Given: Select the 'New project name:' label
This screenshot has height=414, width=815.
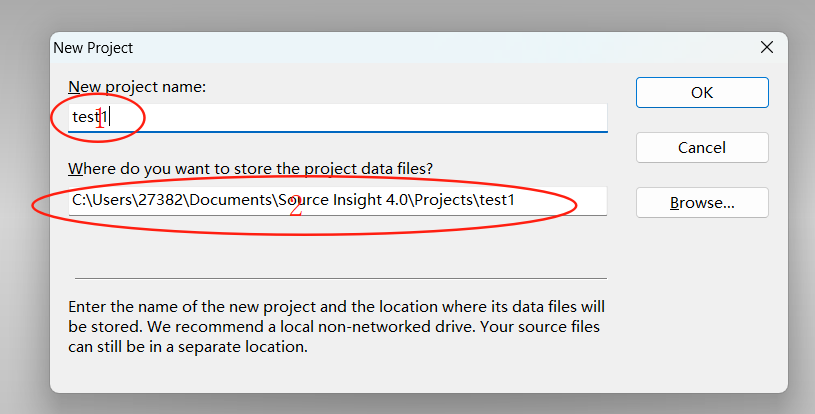Looking at the screenshot, I should point(137,87).
